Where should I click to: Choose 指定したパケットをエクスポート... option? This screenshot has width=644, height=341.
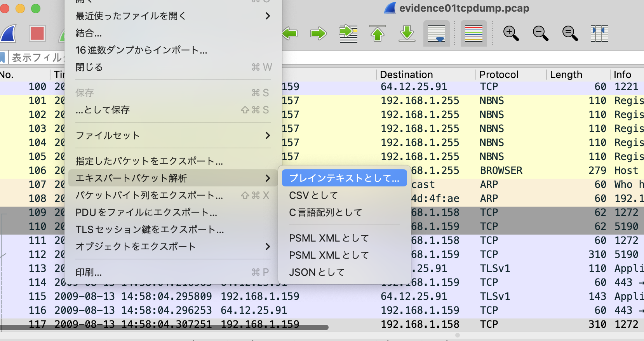coord(173,161)
